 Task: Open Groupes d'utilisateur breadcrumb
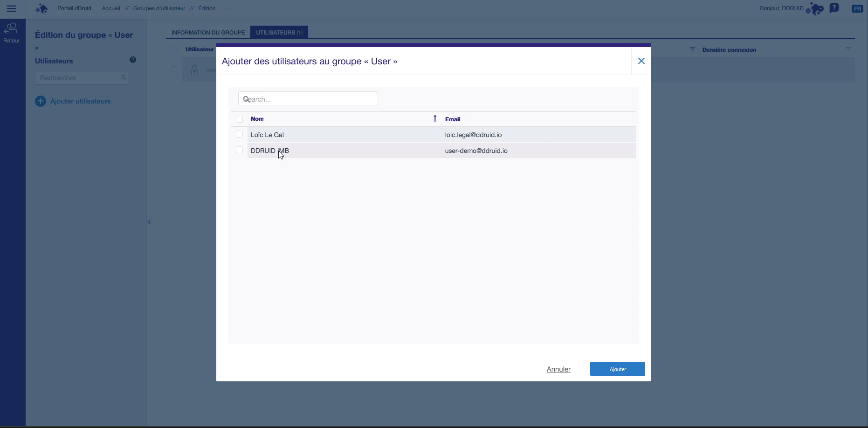pyautogui.click(x=159, y=8)
